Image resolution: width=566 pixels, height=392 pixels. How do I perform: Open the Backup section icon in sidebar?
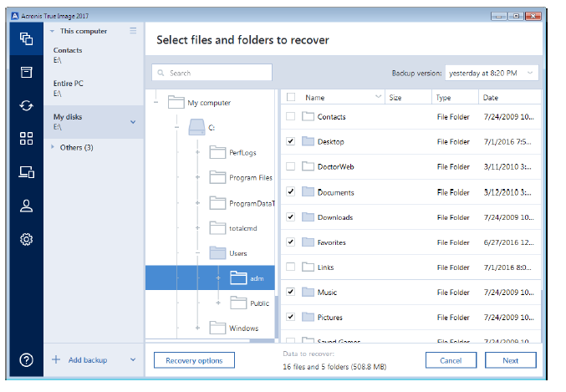(x=27, y=38)
